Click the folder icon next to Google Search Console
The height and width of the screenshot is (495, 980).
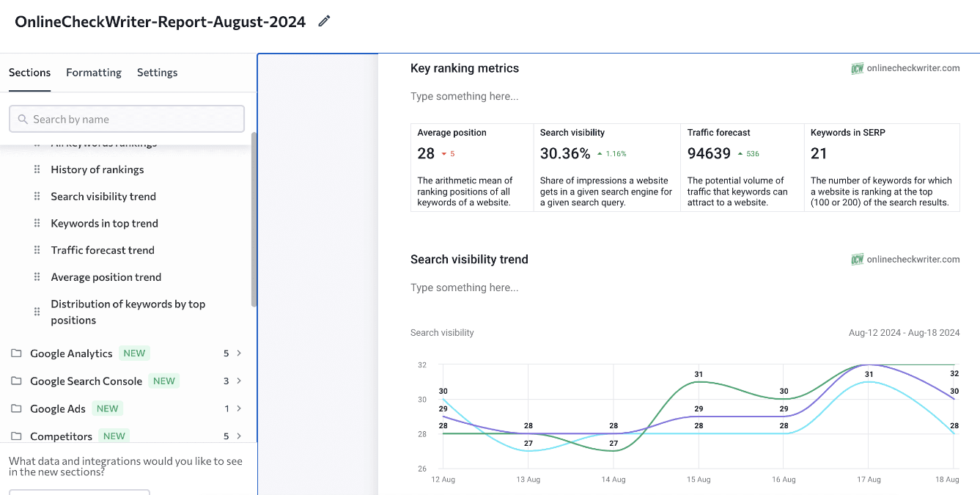pyautogui.click(x=15, y=381)
